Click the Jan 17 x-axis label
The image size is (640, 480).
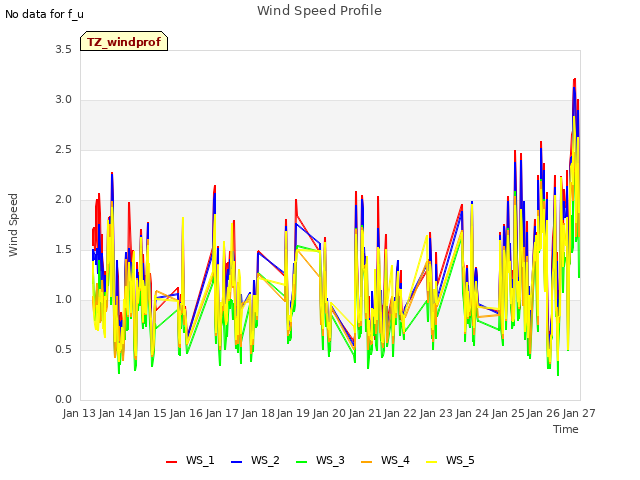[x=222, y=413]
